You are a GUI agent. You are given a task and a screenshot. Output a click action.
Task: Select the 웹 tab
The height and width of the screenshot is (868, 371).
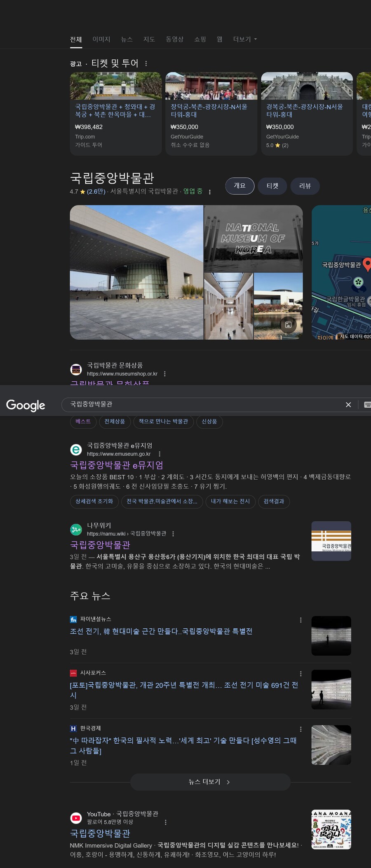click(x=219, y=39)
